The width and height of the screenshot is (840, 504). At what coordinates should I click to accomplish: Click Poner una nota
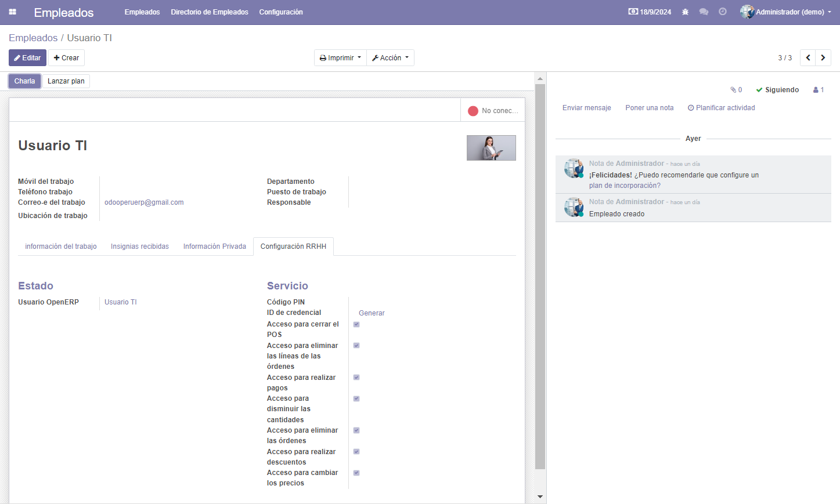click(x=650, y=108)
